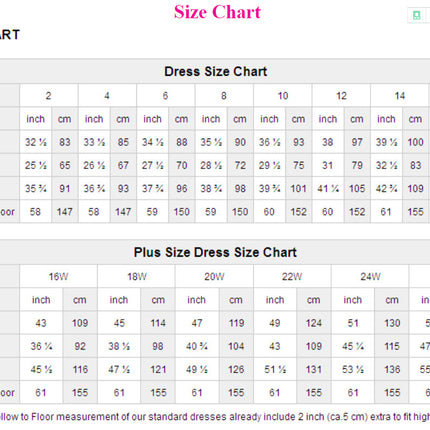
Task: Click the 100 cm cell under size 14
Action: click(415, 142)
